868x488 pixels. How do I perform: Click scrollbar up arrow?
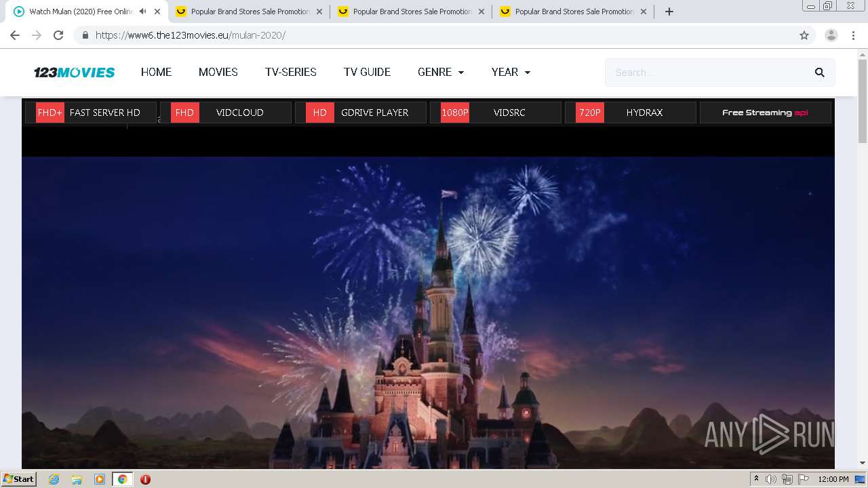[x=863, y=54]
